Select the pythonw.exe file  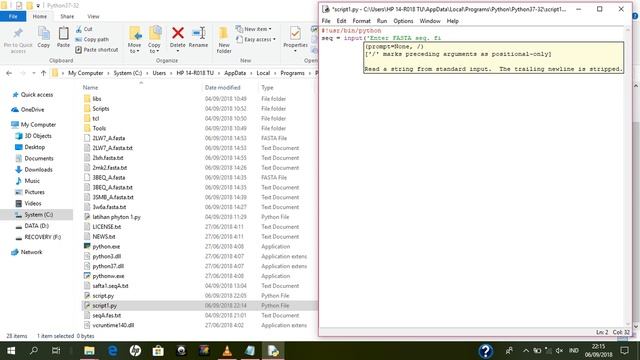tap(108, 276)
